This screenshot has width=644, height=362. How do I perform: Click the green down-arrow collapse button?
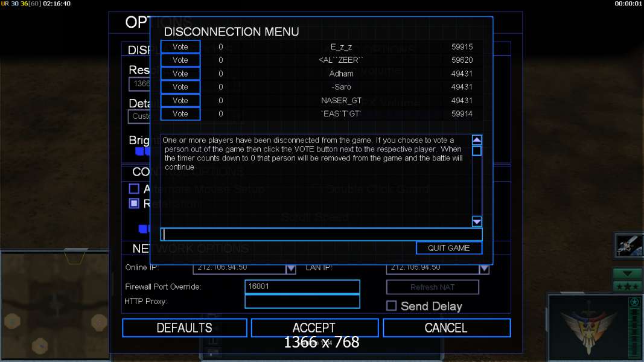point(627,273)
